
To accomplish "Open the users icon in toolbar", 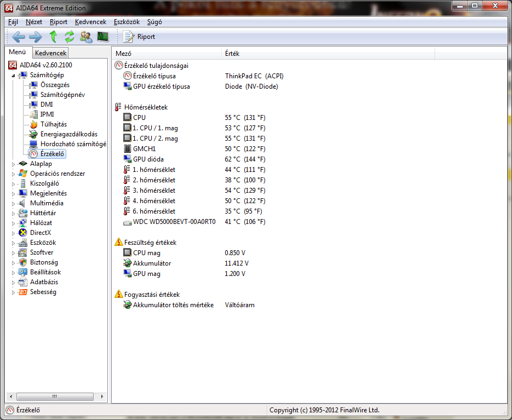I will 86,37.
